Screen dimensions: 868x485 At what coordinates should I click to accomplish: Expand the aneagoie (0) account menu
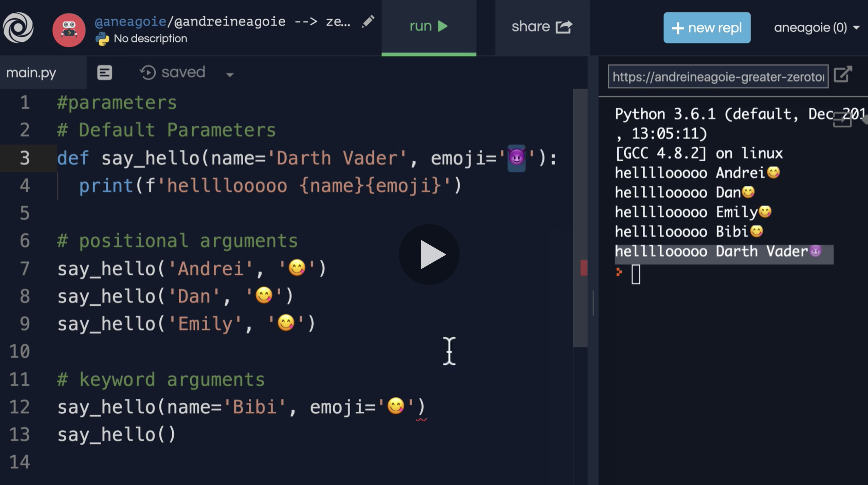click(817, 27)
